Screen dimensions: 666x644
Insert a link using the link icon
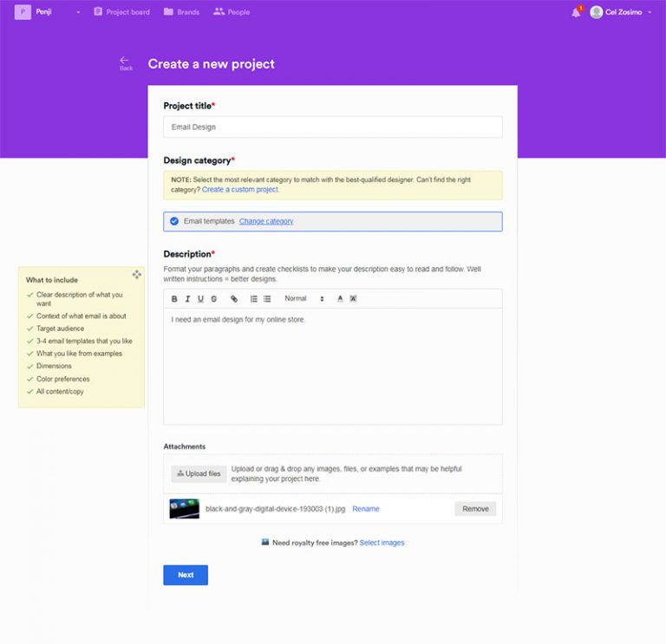pyautogui.click(x=234, y=299)
